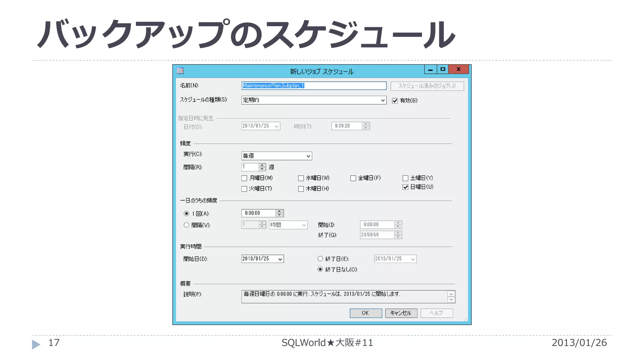Open the 実行(C) 毎週 dropdown
The image size is (644, 362).
point(277,156)
